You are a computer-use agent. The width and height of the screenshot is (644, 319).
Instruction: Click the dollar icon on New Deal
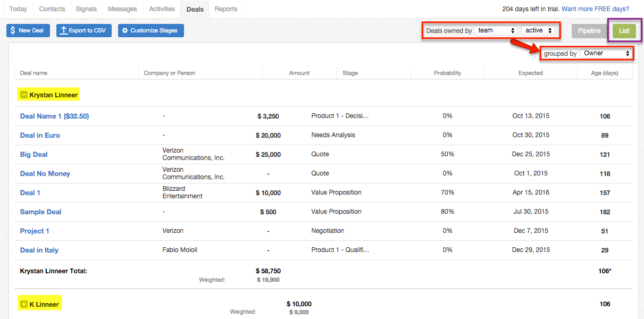pos(13,31)
